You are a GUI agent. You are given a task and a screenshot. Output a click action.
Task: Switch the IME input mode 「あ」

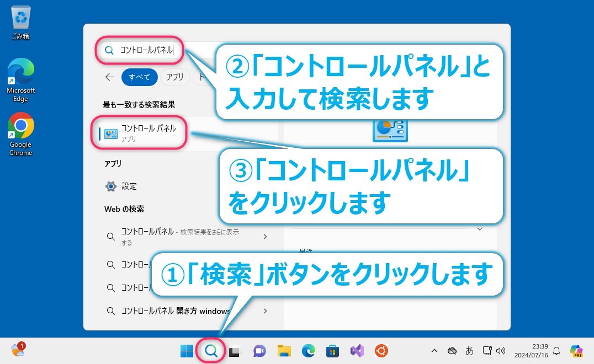click(x=470, y=350)
